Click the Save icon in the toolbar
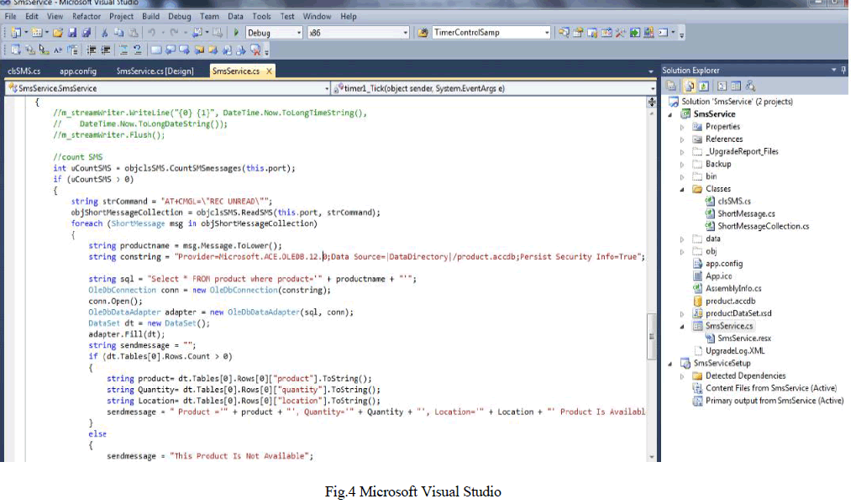861x504 pixels. 72,33
